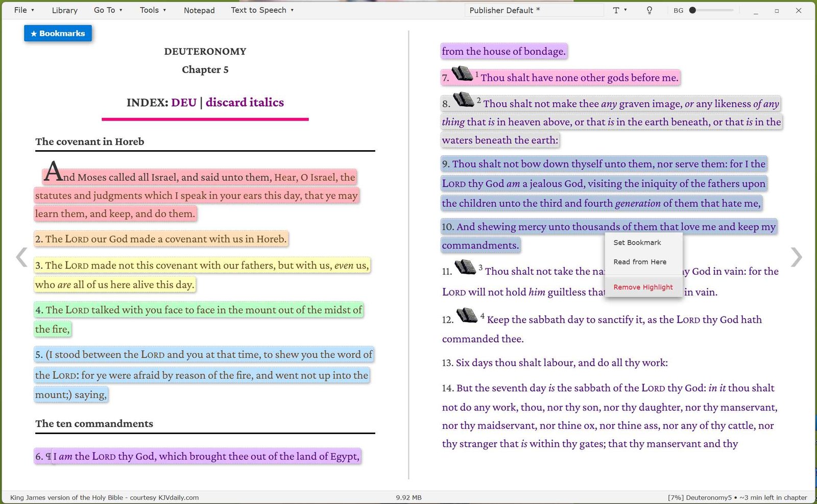817x504 pixels.
Task: Adjust the BG brightness slider
Action: pos(712,10)
